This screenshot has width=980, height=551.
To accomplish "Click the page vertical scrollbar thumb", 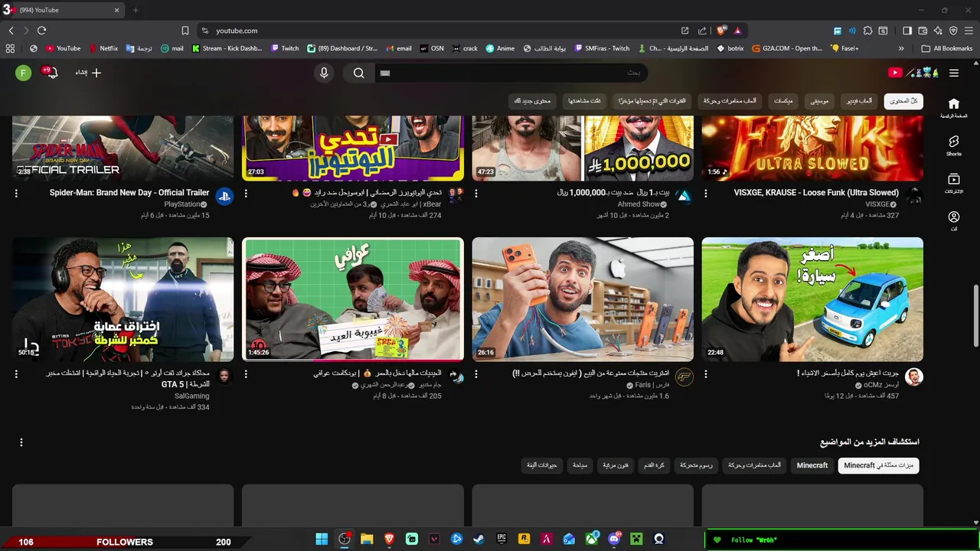I will point(975,316).
